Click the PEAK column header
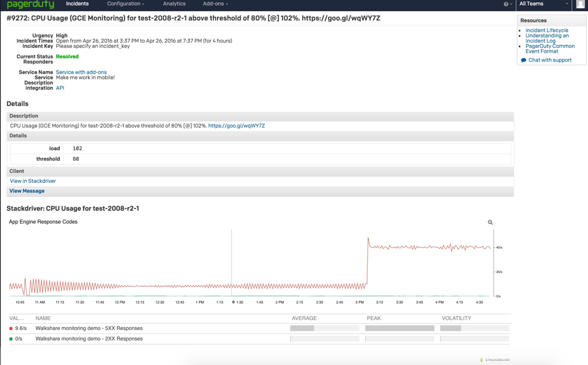This screenshot has height=365, width=588. [x=374, y=318]
